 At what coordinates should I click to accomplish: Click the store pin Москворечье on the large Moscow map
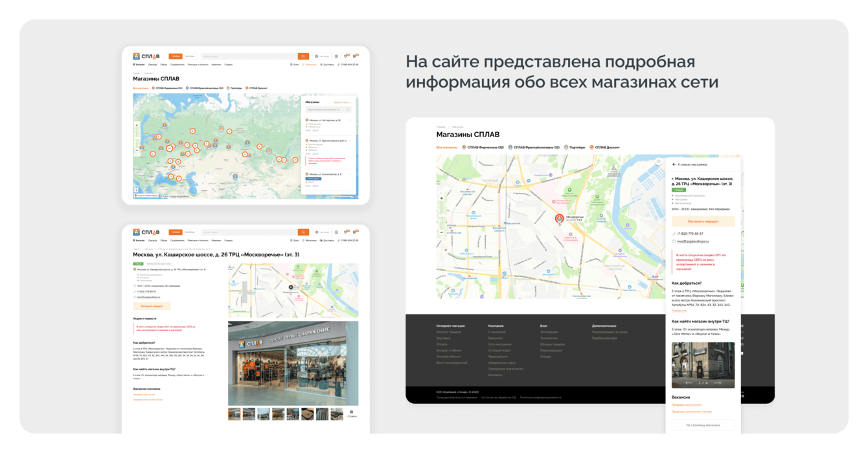tap(559, 219)
